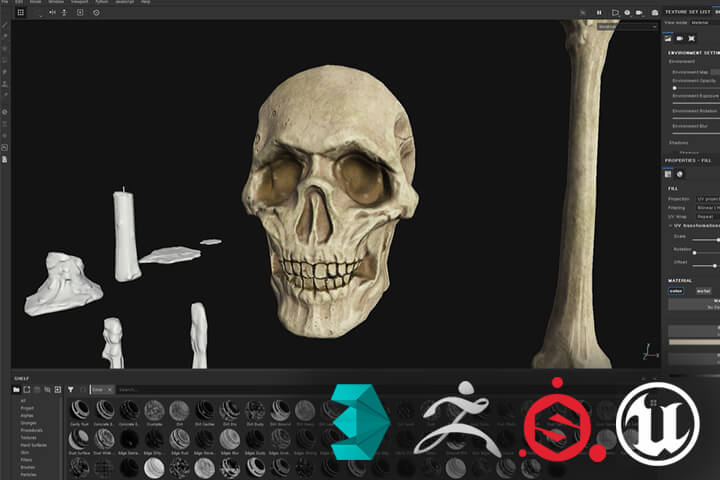Viewport: 720px width, 480px height.
Task: Click the Environment Map button
Action: pos(715,72)
